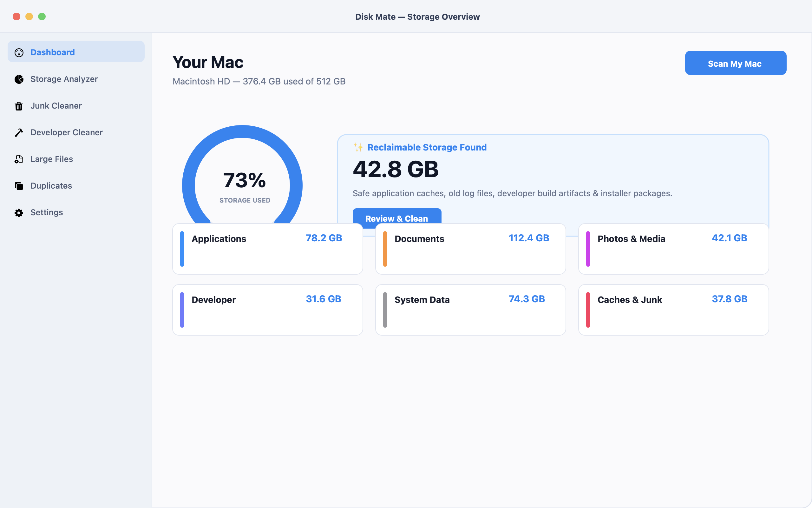Click the 73% storage used ring
The height and width of the screenshot is (508, 812).
point(242,175)
